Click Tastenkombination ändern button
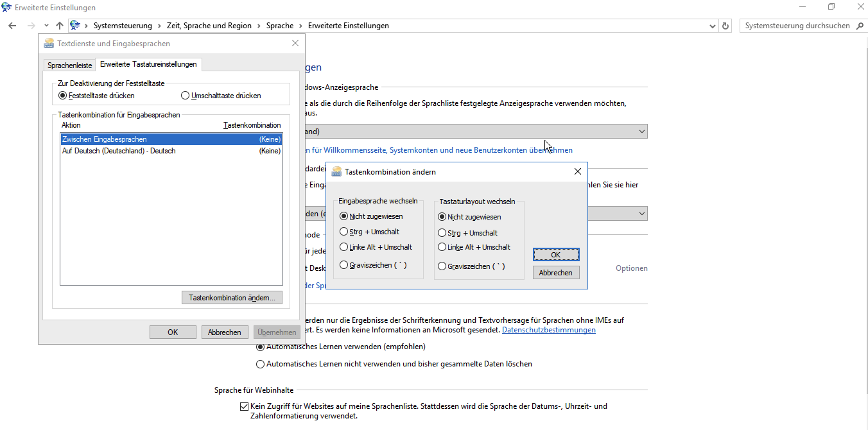The image size is (868, 430). (x=232, y=298)
